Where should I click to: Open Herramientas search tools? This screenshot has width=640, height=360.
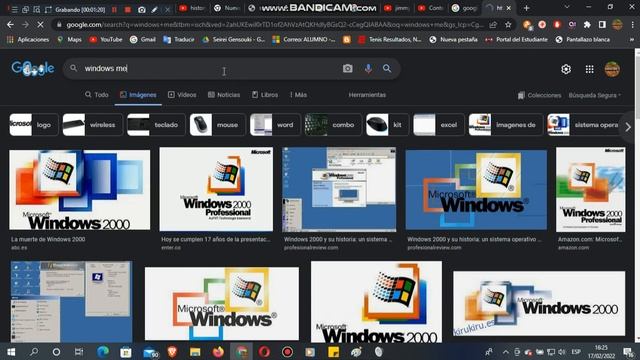pos(367,95)
